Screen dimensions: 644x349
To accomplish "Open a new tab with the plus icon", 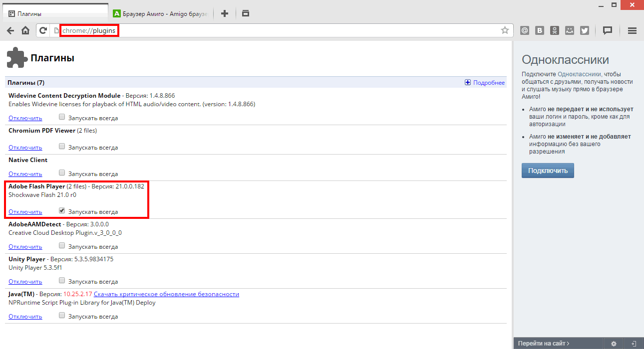I will pyautogui.click(x=225, y=13).
